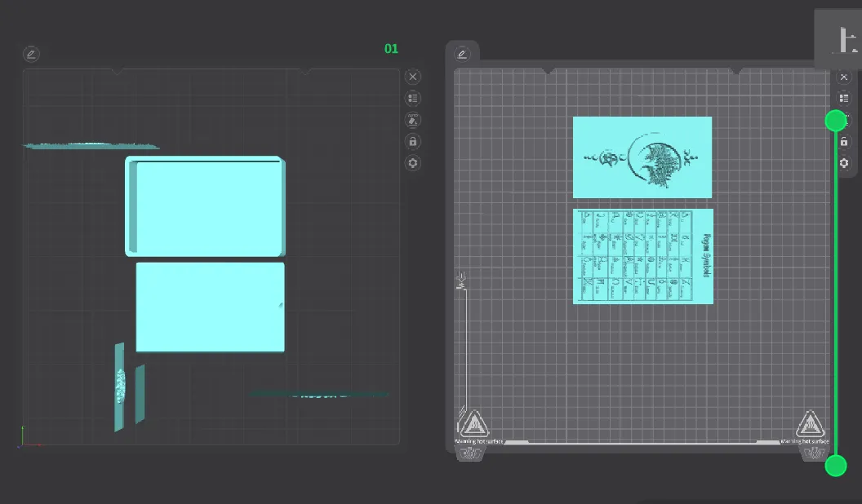
Task: Click the bottom handle of the green layer slider
Action: click(x=835, y=466)
